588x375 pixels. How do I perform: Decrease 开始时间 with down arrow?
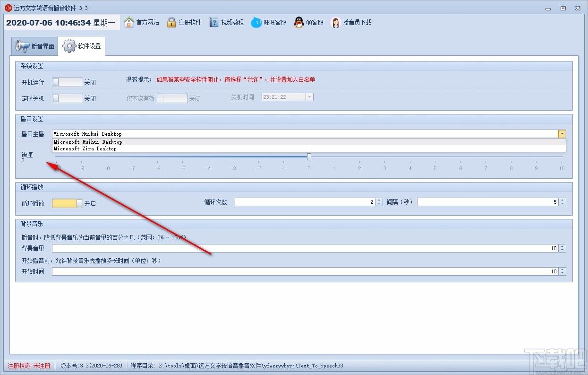click(x=562, y=273)
